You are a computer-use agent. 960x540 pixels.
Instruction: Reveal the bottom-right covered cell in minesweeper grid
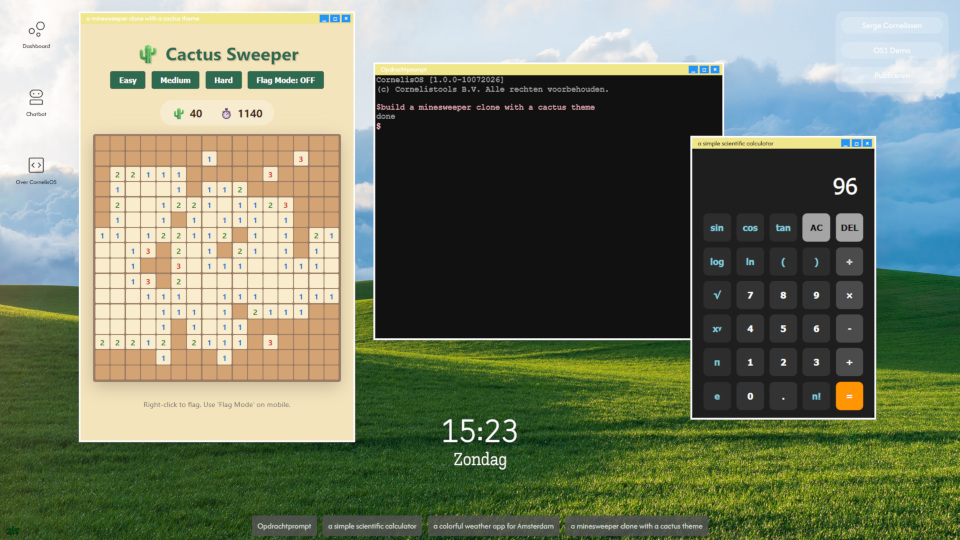332,373
